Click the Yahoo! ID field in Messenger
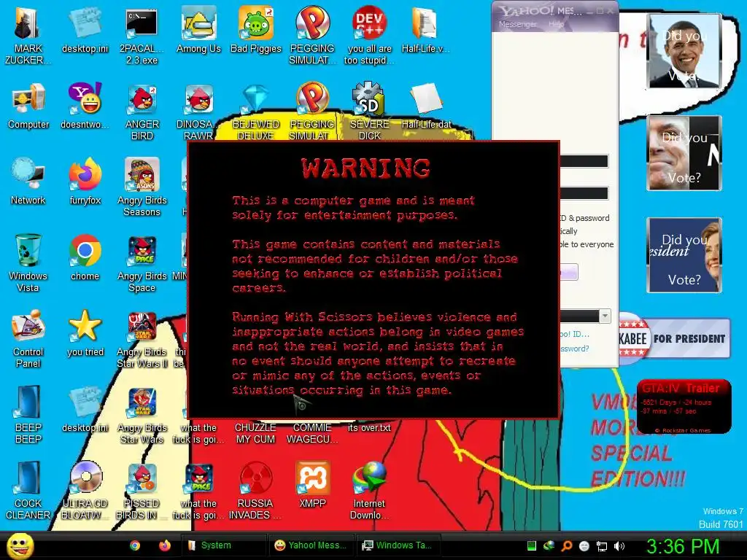Screen dimensions: 747x560 (584, 161)
